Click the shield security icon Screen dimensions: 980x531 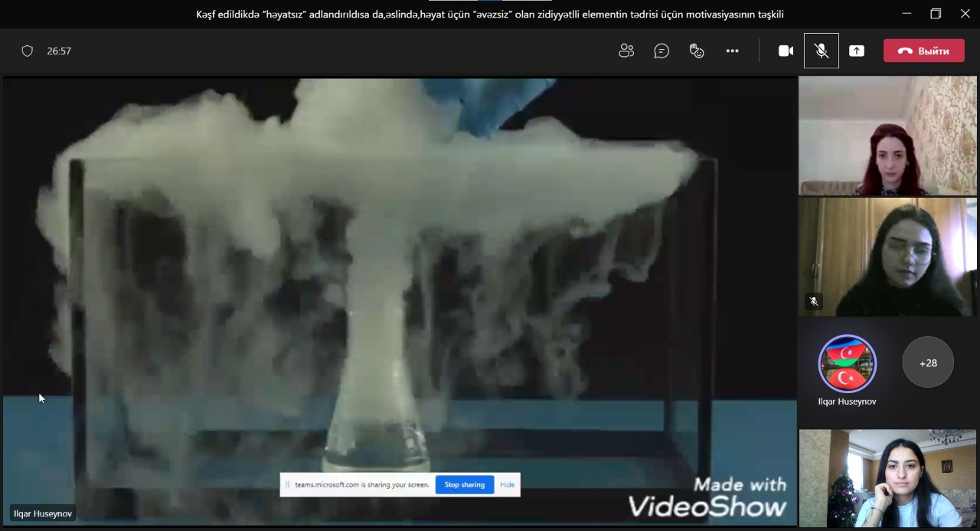coord(28,51)
